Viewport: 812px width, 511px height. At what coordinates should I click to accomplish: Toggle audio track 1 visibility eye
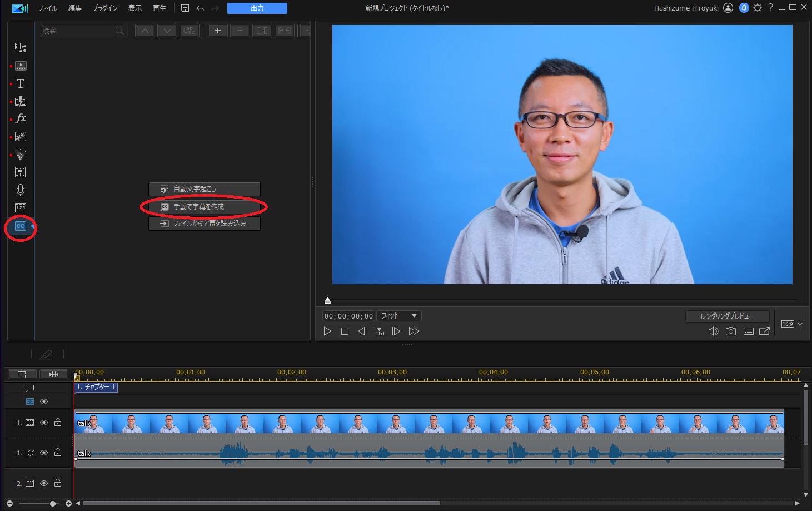pyautogui.click(x=44, y=453)
